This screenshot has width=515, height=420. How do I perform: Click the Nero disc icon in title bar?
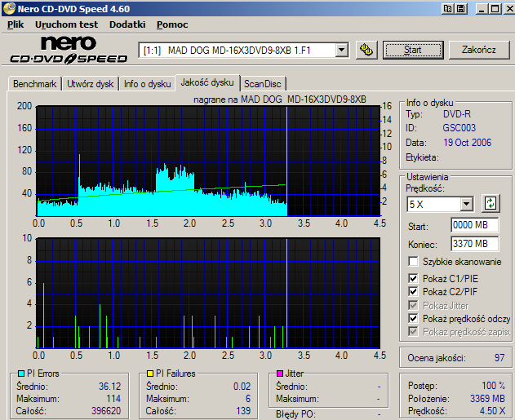[9, 8]
